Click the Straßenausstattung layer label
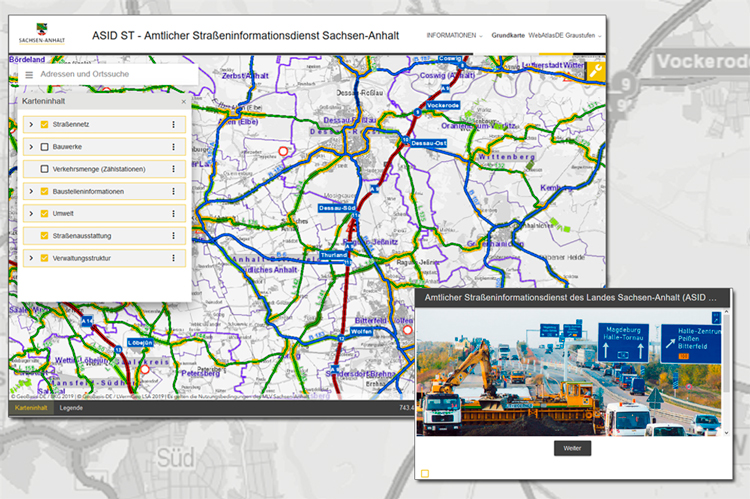The height and width of the screenshot is (499, 750). coord(82,236)
